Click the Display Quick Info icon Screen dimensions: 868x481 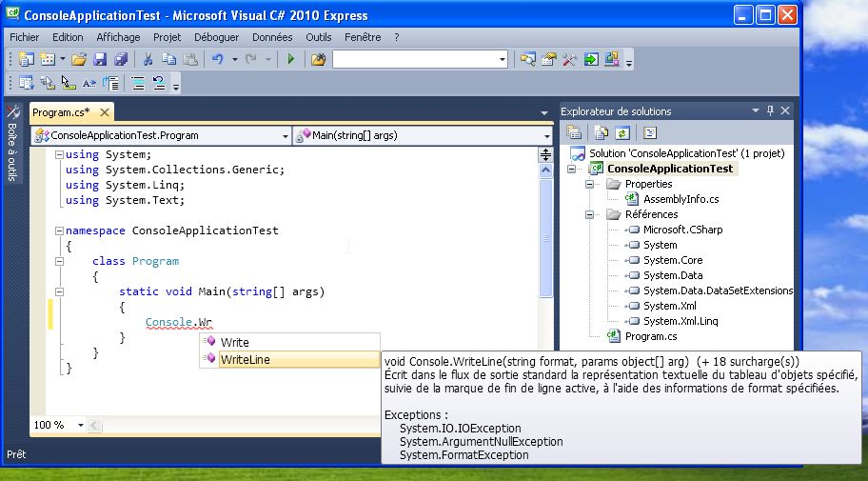pyautogui.click(x=69, y=83)
